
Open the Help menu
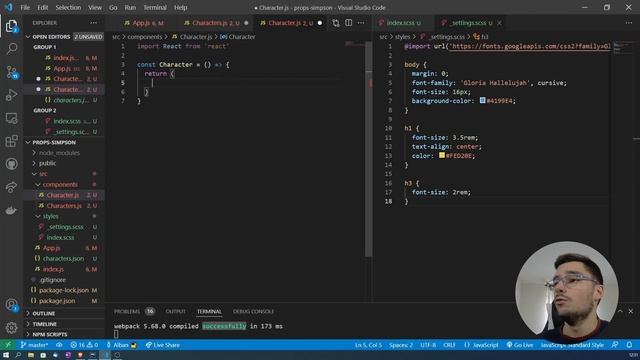point(180,7)
